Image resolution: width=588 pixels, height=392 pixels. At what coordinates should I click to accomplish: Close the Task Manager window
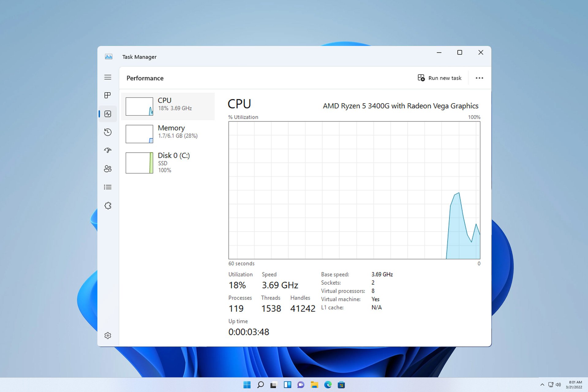point(481,52)
